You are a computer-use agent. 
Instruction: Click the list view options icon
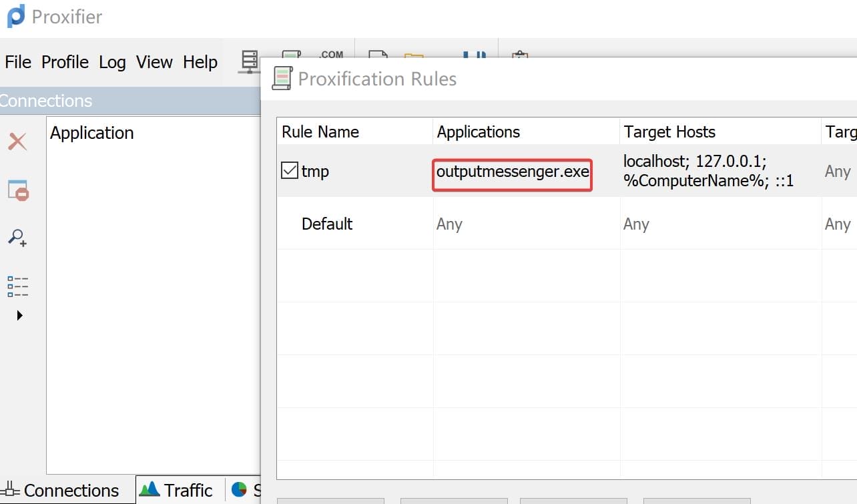pyautogui.click(x=17, y=286)
